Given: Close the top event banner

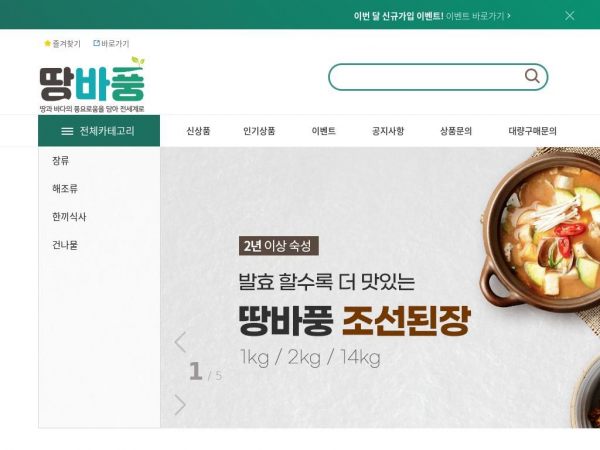Looking at the screenshot, I should [569, 15].
